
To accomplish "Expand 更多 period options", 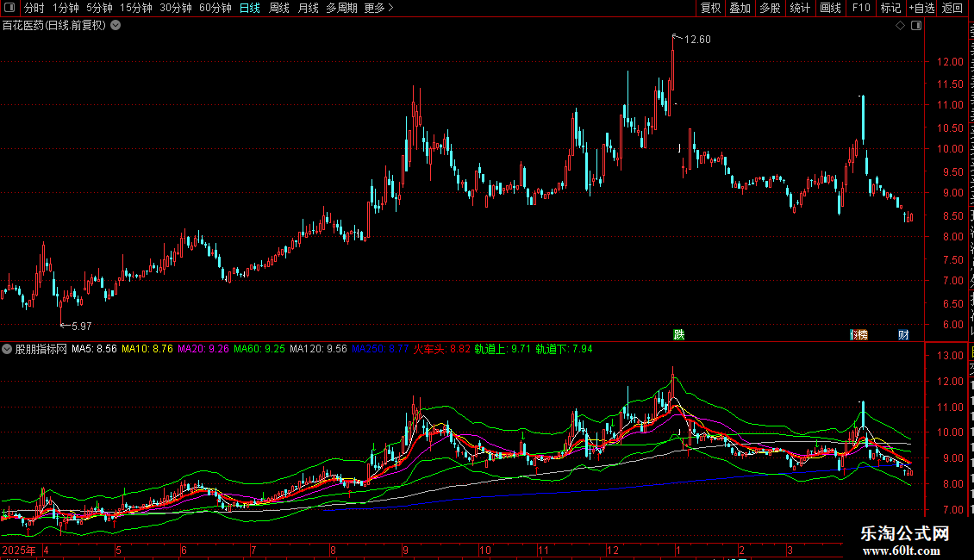I will click(x=378, y=8).
